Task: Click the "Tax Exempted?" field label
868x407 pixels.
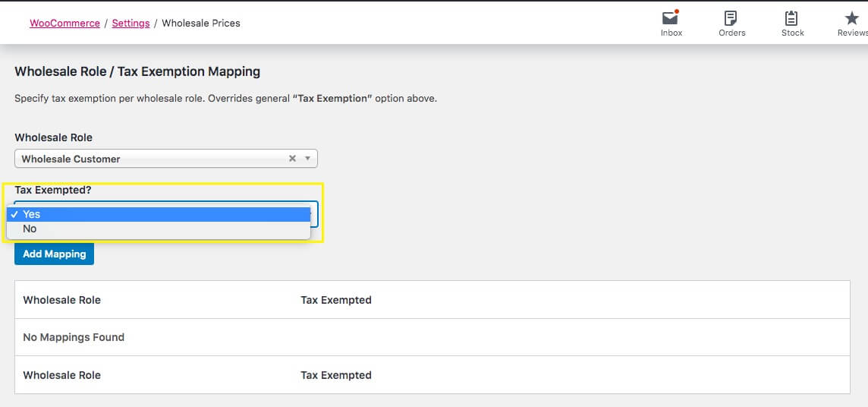Action: 53,190
